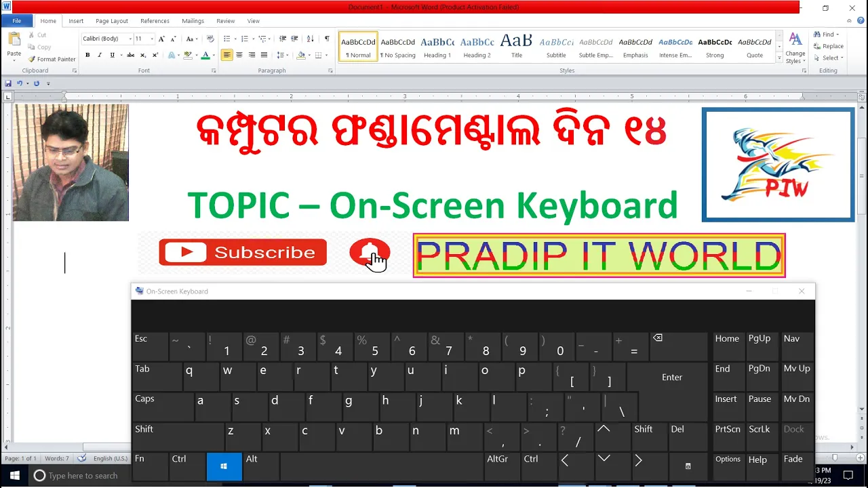Screen dimensions: 868x488
Task: Switch to the References tab
Action: click(155, 21)
